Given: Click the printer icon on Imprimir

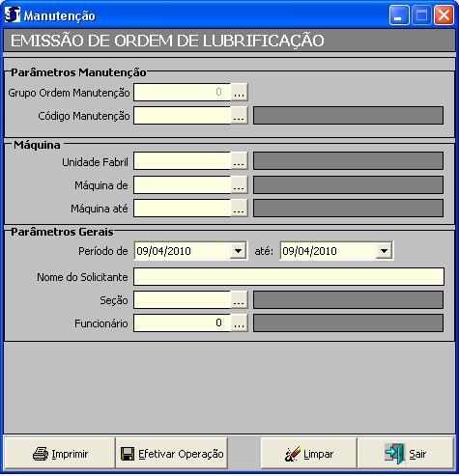Looking at the screenshot, I should point(41,454).
